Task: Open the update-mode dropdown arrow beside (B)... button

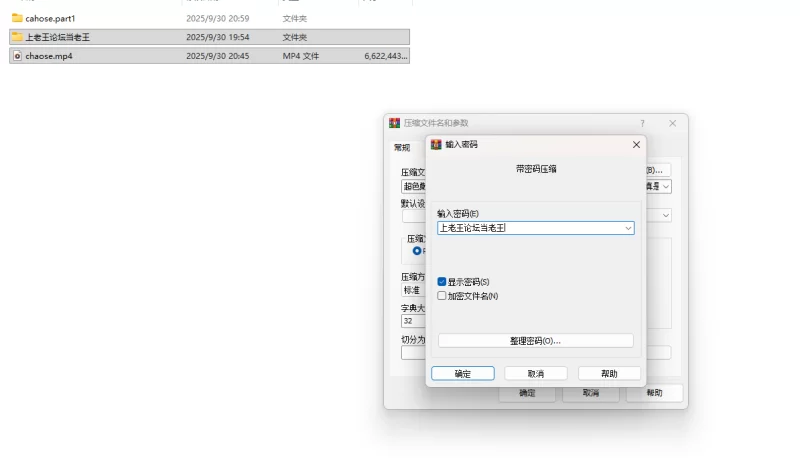Action: (x=665, y=187)
